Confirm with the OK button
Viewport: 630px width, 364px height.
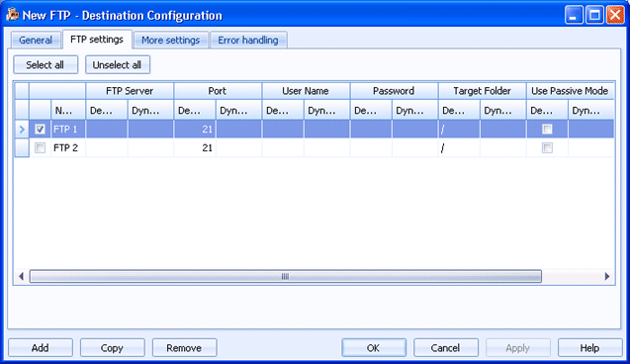click(x=374, y=348)
